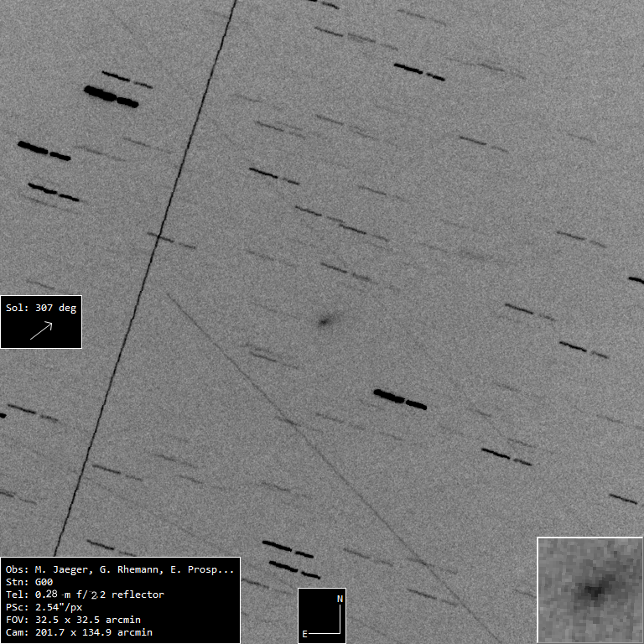Click the bold star trail right of comet
The image size is (644, 644).
pos(399,398)
